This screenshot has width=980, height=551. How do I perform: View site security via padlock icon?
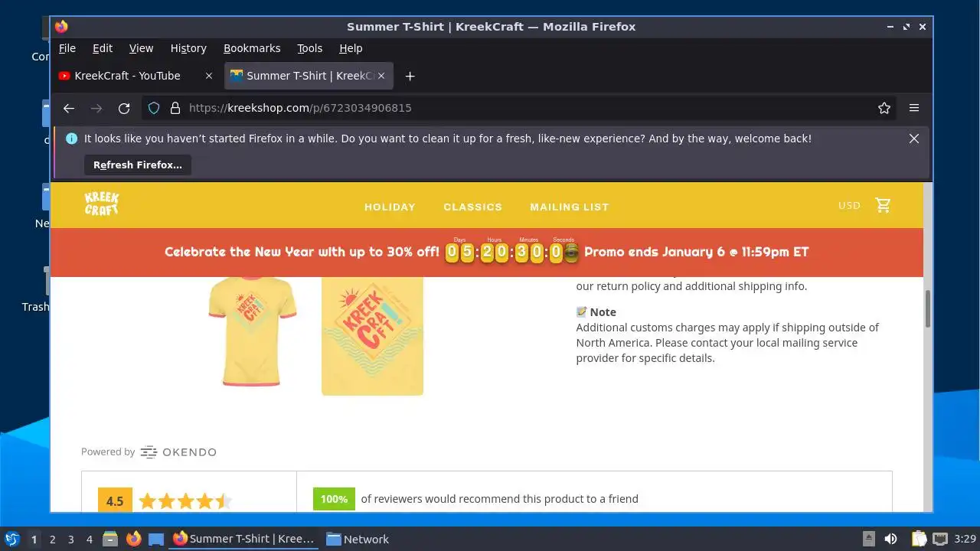[175, 108]
